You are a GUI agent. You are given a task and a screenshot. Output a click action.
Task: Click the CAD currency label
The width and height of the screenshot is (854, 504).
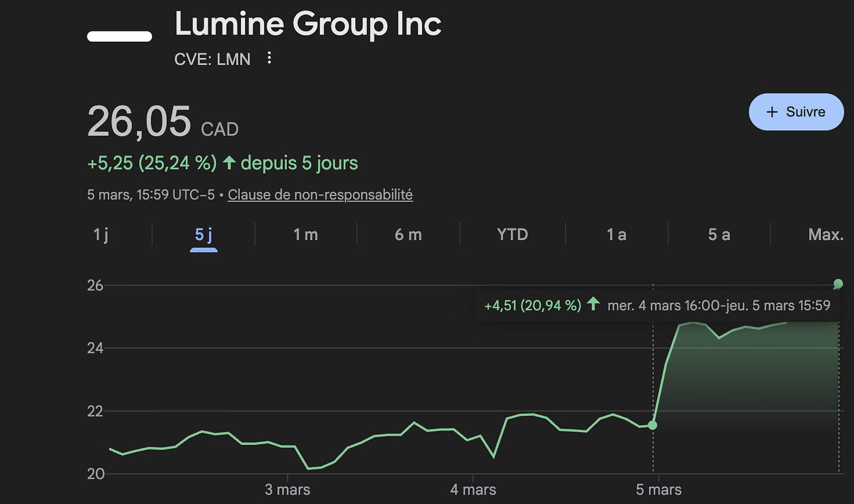click(x=220, y=130)
